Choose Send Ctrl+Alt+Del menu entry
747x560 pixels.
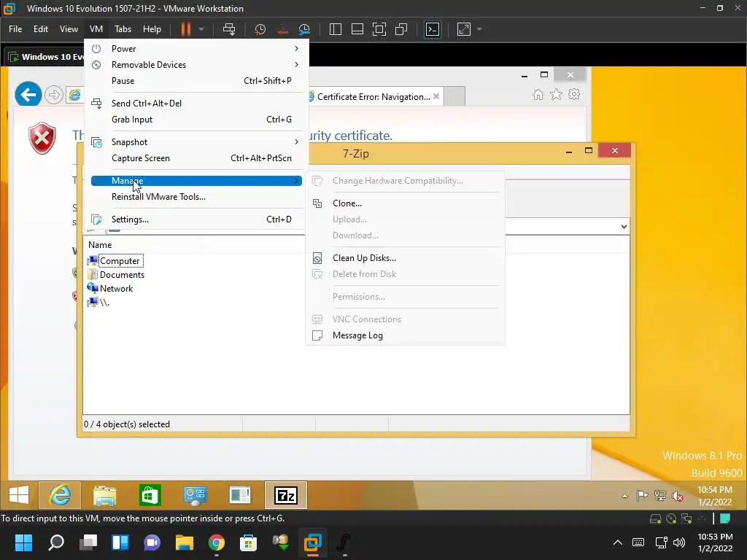[196, 104]
